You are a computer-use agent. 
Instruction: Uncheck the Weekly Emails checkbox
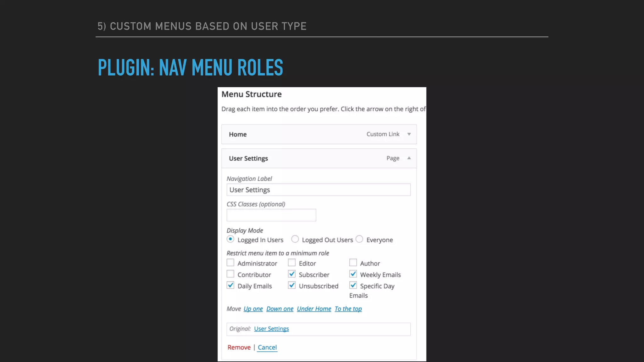353,274
